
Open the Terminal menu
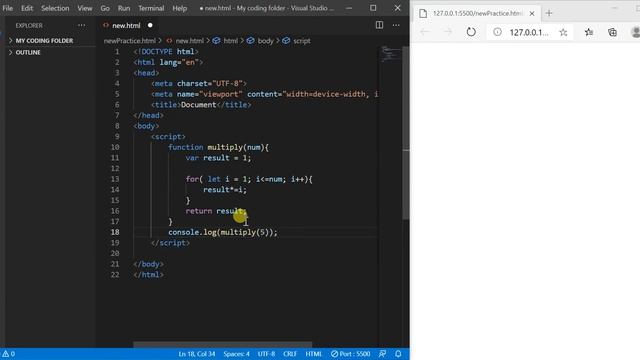click(x=151, y=8)
